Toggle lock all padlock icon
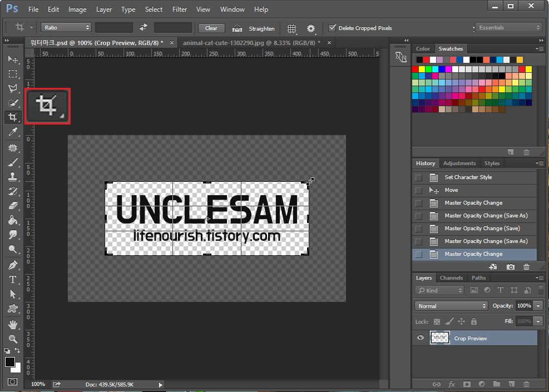Viewport: 549px width, 392px height. tap(474, 321)
